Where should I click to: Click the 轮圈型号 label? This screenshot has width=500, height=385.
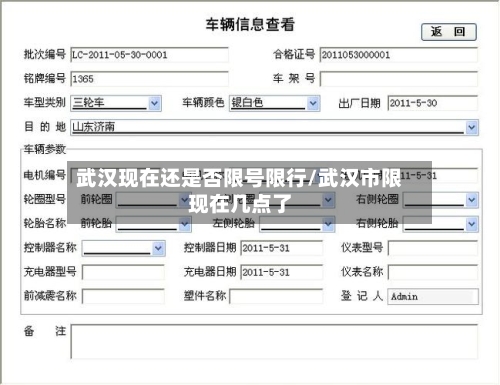pyautogui.click(x=45, y=199)
